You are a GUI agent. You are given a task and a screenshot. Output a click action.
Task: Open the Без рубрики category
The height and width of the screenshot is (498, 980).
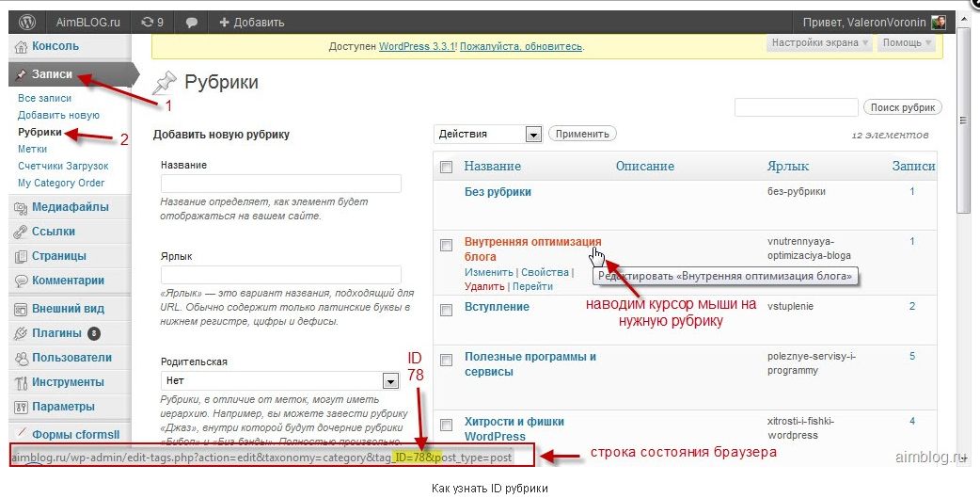tap(498, 192)
